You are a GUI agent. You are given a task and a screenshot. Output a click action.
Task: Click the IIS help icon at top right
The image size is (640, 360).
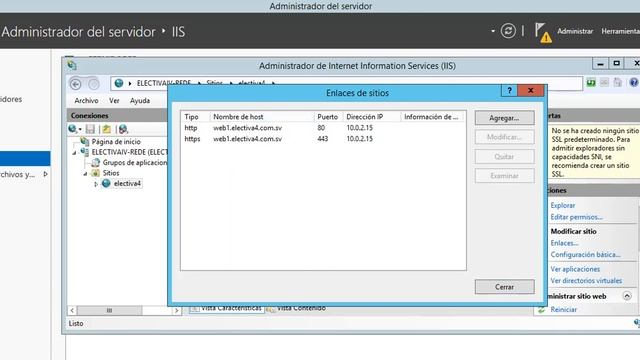coord(634,83)
